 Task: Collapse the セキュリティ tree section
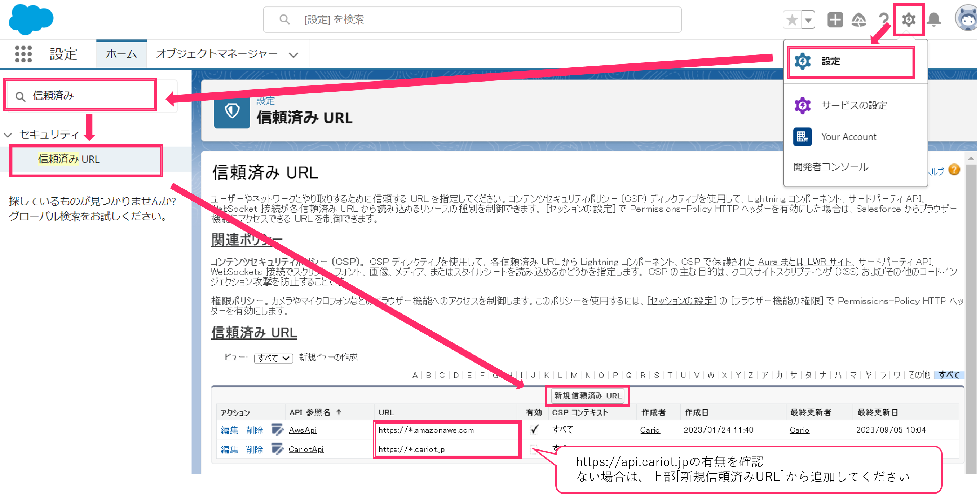pos(8,135)
